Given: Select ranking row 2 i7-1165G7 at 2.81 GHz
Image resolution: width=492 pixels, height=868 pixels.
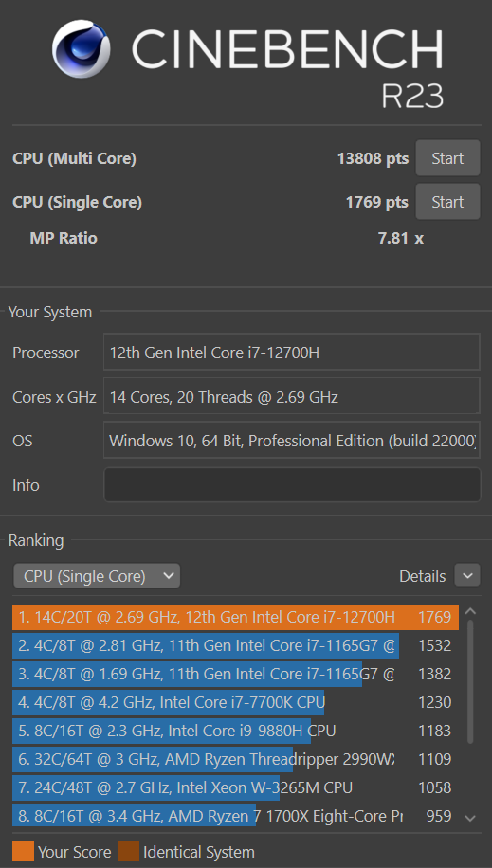Looking at the screenshot, I should tap(235, 646).
